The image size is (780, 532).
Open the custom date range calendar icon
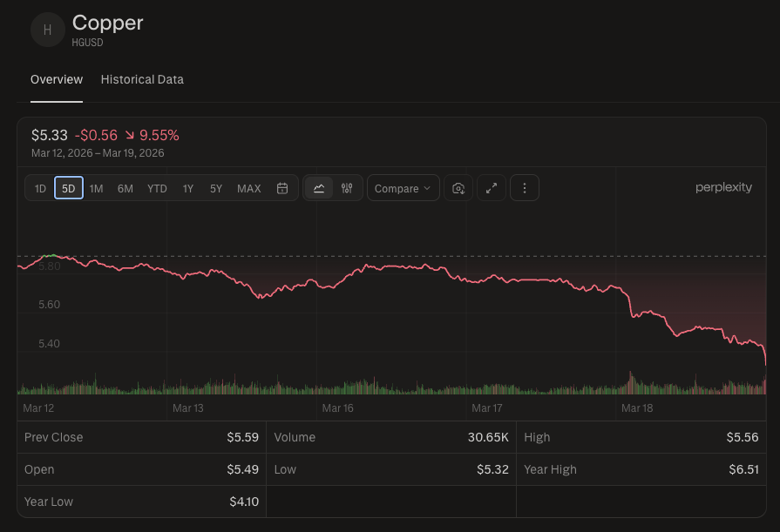(282, 188)
